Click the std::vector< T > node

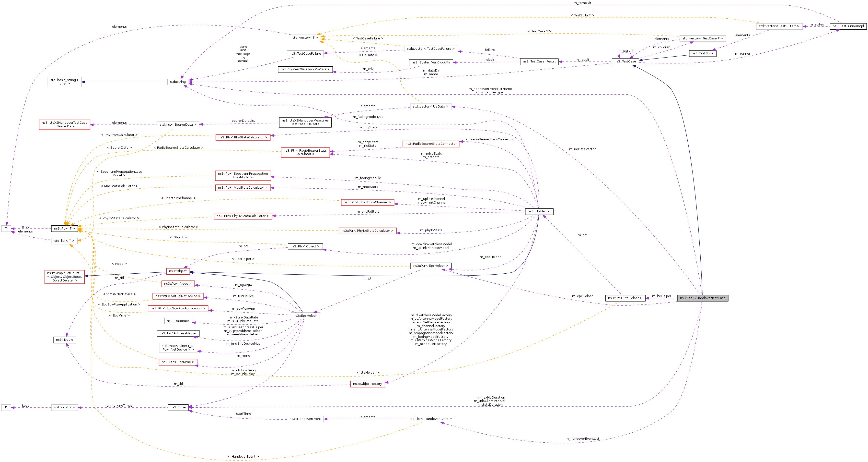coord(305,38)
